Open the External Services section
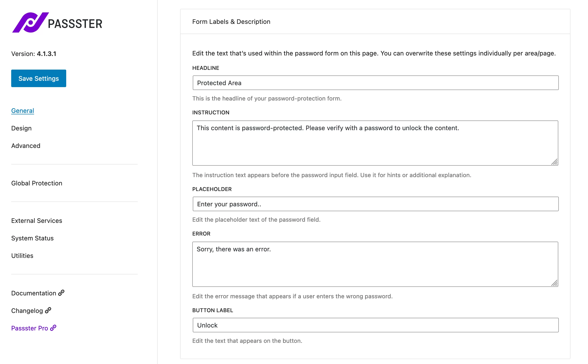Viewport: 588px width, 364px height. pos(37,221)
